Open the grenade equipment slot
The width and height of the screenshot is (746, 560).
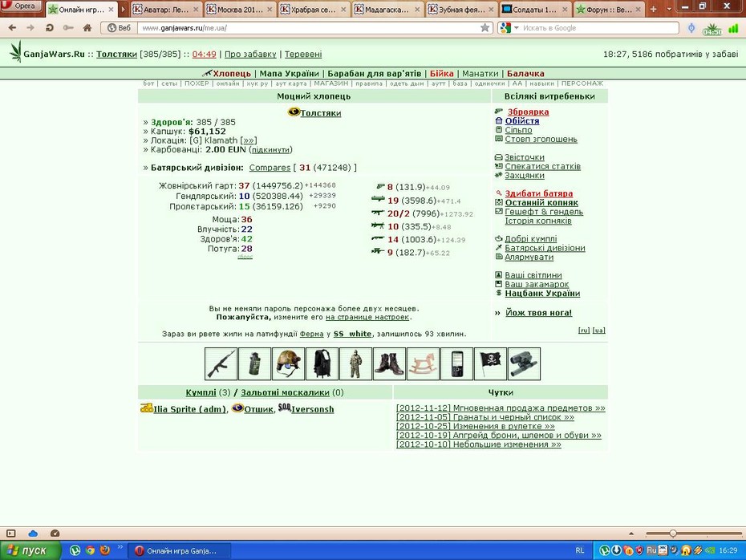[254, 364]
